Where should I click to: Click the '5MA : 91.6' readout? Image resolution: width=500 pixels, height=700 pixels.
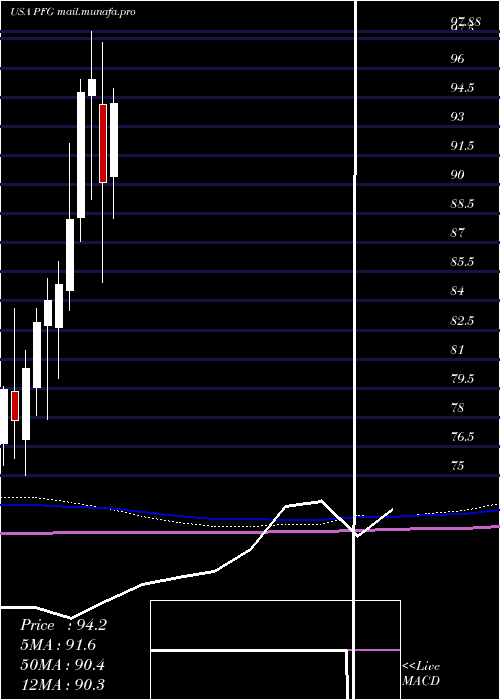(58, 645)
